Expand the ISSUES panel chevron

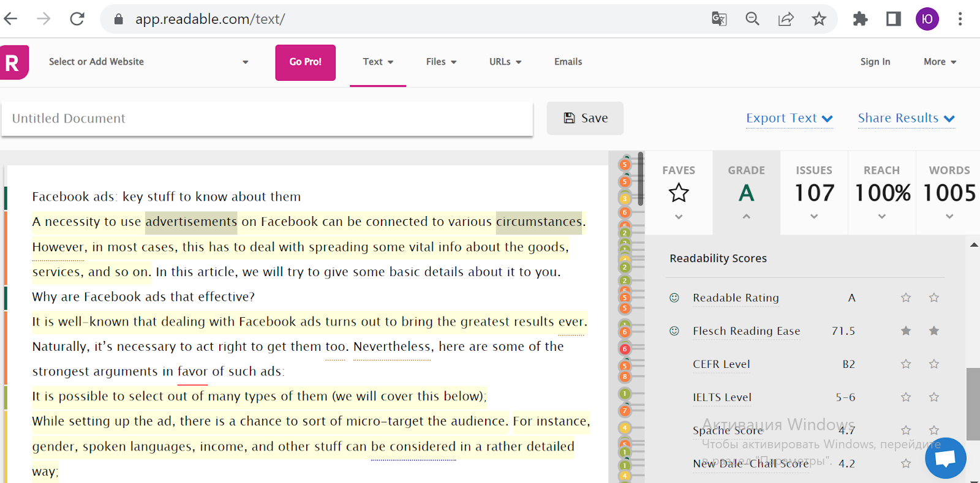point(814,216)
